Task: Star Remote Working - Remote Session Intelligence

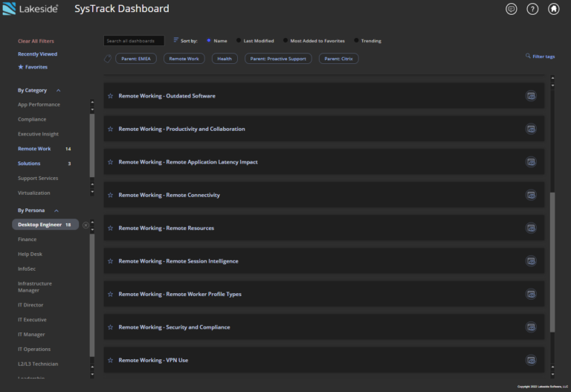Action: pos(110,261)
